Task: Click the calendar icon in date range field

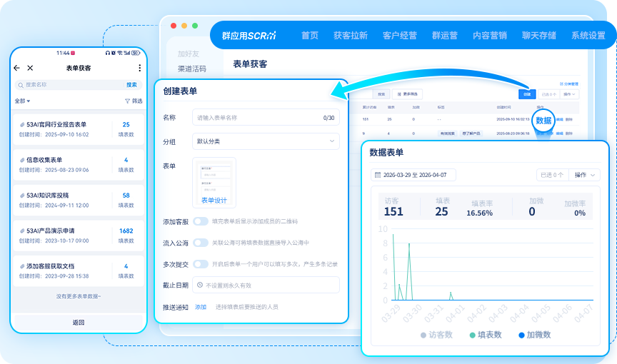Action: tap(378, 175)
